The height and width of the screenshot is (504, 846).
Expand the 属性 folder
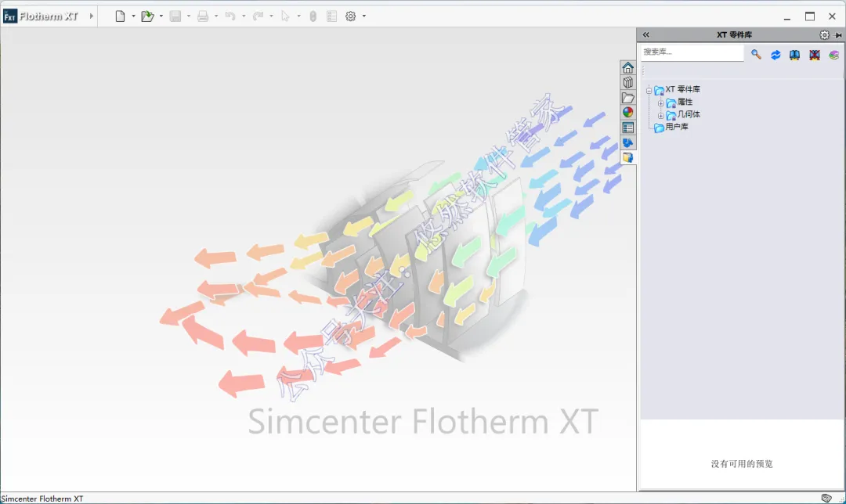coord(660,103)
